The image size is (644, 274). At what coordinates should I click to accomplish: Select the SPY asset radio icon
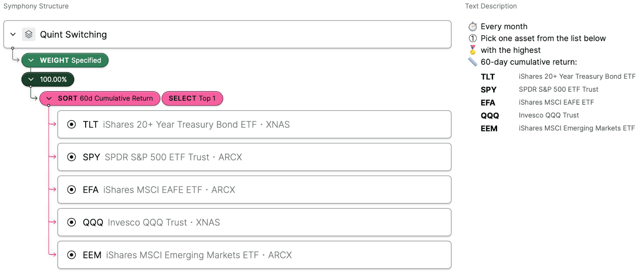[72, 157]
